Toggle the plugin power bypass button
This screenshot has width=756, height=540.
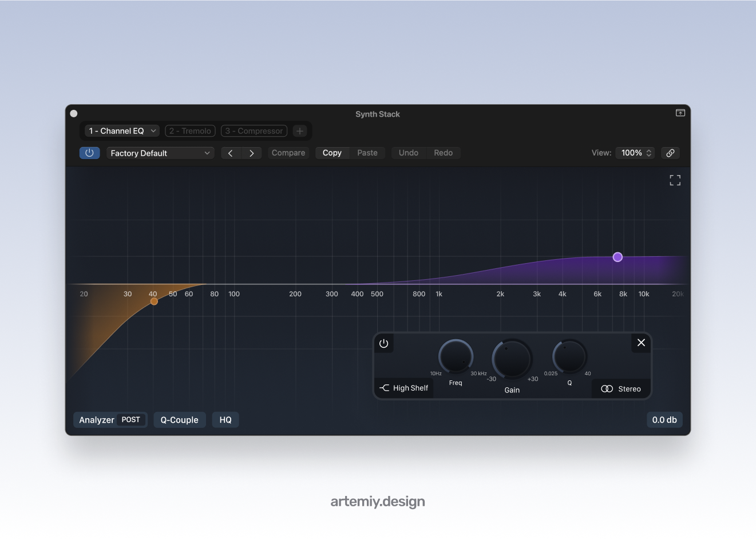point(89,153)
